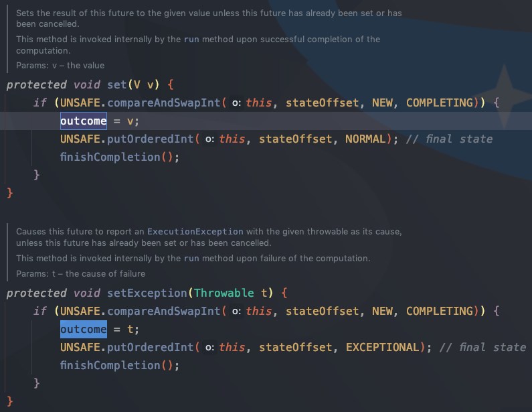The width and height of the screenshot is (532, 412).
Task: Click the 't' parameter name in setException signature
Action: click(x=264, y=293)
